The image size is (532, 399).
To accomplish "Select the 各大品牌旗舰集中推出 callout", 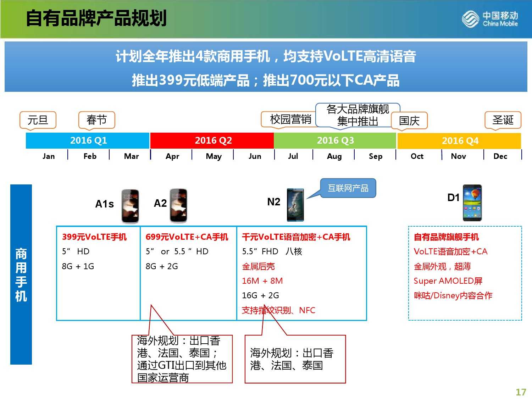I will click(358, 115).
